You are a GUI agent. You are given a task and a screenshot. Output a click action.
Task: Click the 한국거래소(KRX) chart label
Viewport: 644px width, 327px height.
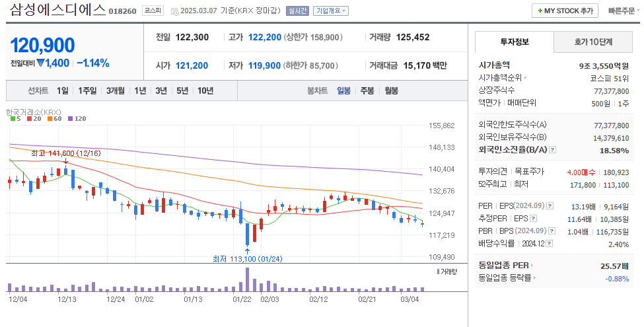tap(33, 112)
